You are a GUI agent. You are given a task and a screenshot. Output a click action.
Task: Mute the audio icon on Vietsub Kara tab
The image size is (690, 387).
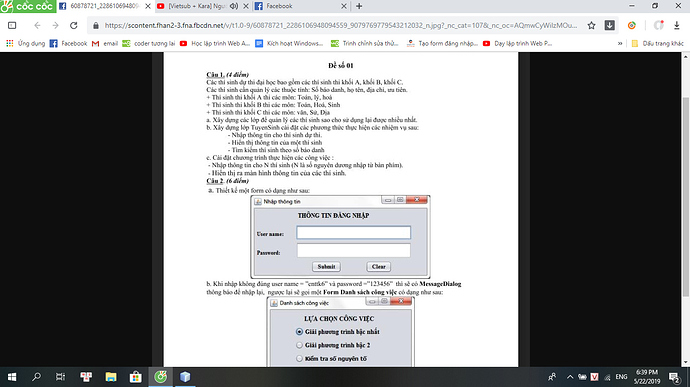(234, 6)
